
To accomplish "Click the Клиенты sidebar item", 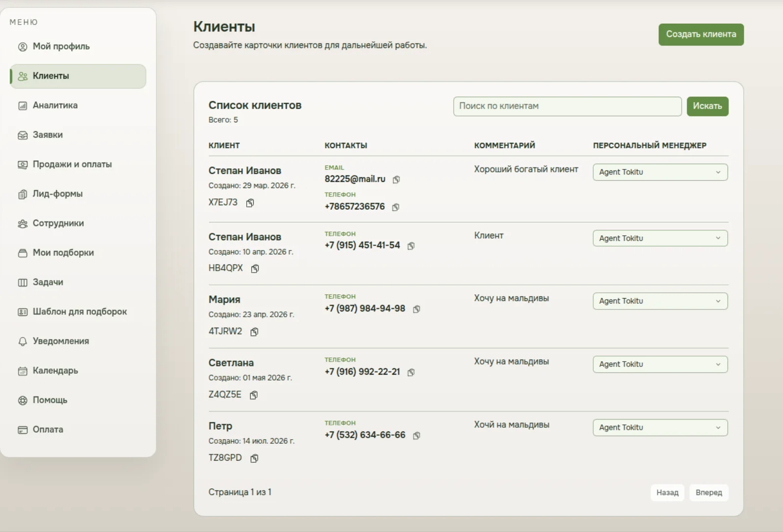I will tap(78, 76).
